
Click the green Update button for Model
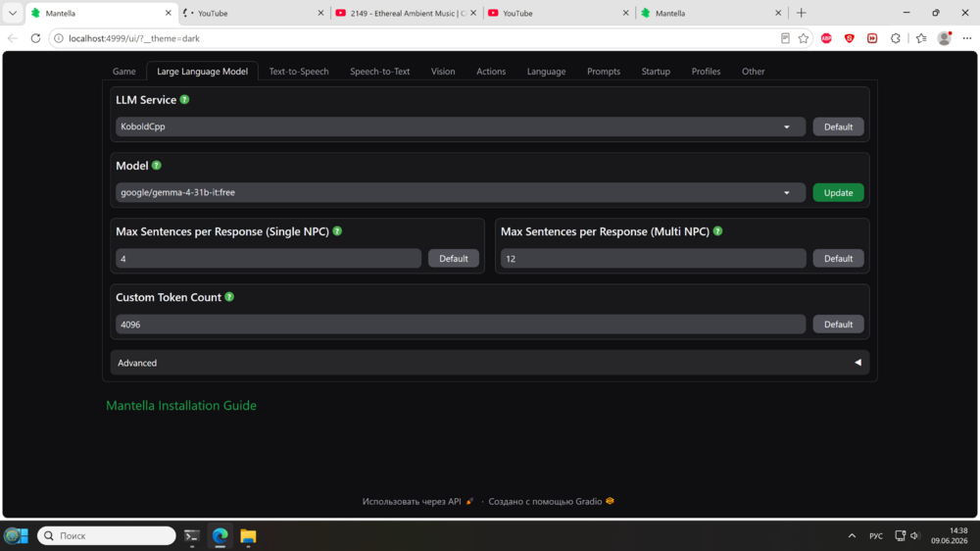pyautogui.click(x=838, y=192)
